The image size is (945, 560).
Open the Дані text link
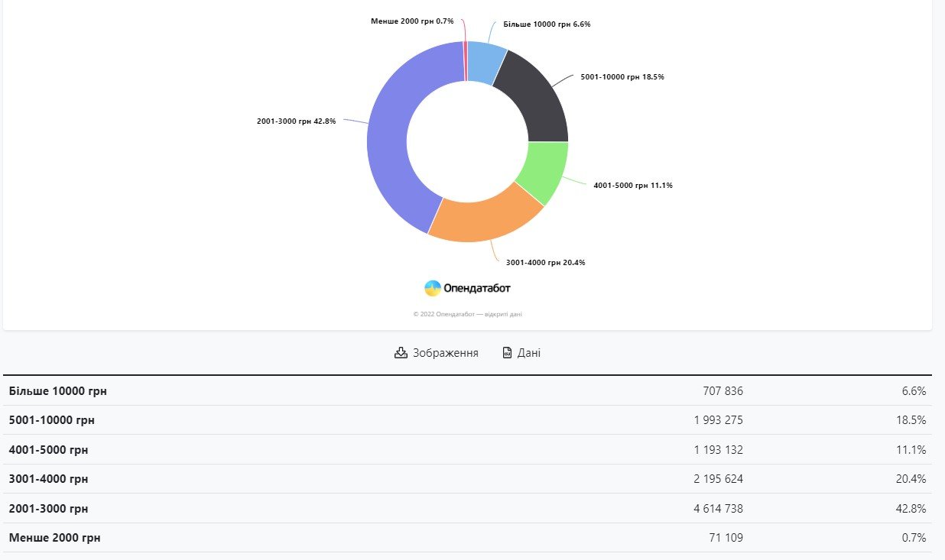click(x=528, y=353)
